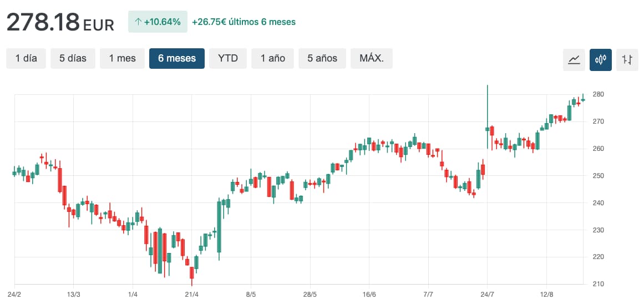Viewport: 644px width, 304px height.
Task: Show the "5 días" time range
Action: point(73,58)
